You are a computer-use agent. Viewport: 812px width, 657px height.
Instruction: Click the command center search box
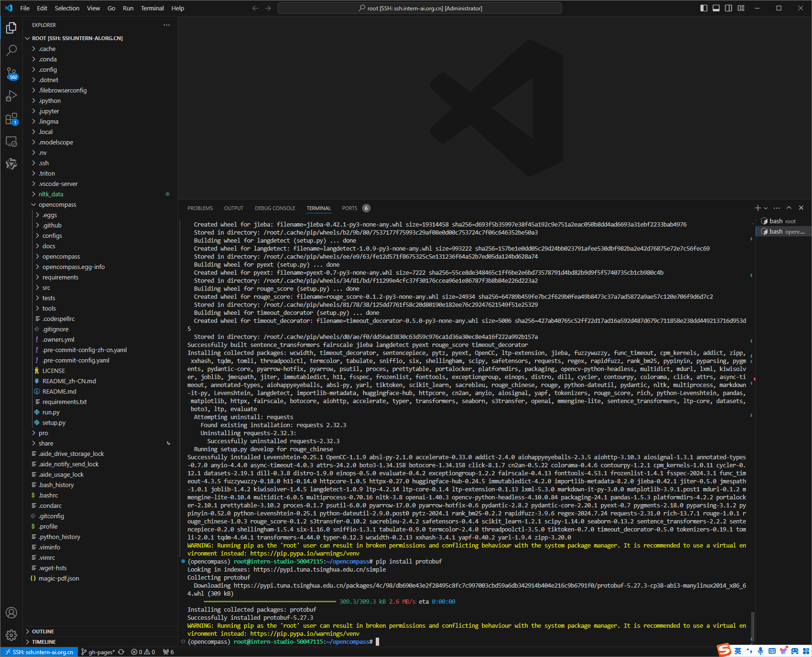point(420,8)
